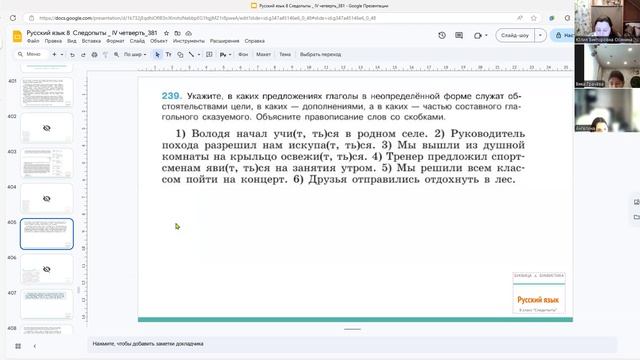Screen dimensions: 640x360
Task: Expand the line type dropdown arrow
Action: coord(199,54)
